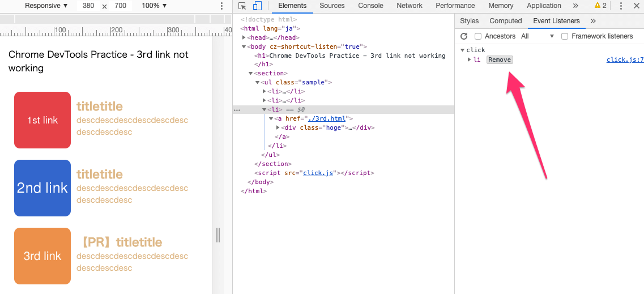Click the viewport width field showing 380
The width and height of the screenshot is (644, 294).
point(88,6)
